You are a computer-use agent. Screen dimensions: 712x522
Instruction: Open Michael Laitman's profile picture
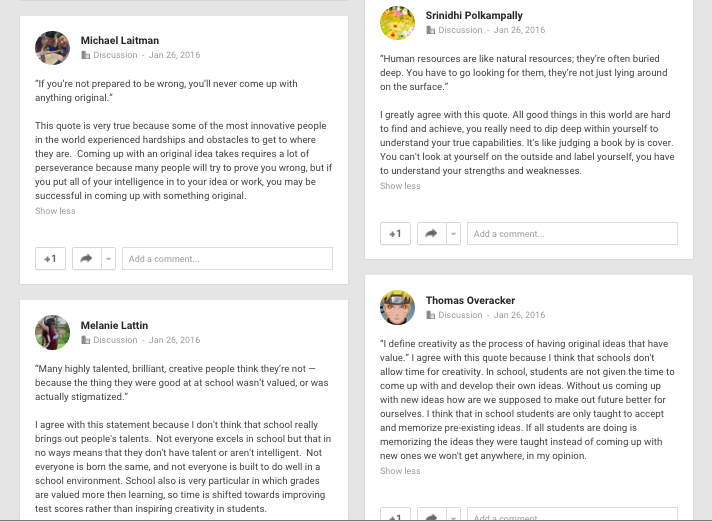(53, 48)
